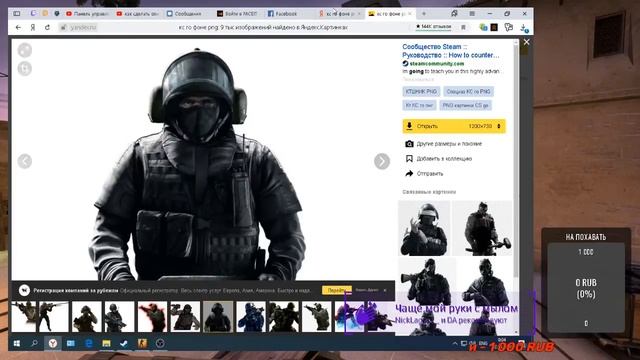Select the КТШНИК PNG tag
640x360 pixels.
[x=421, y=91]
